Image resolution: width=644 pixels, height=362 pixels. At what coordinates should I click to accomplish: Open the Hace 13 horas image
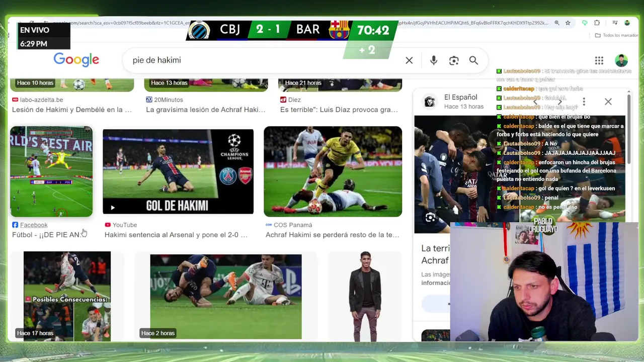(206, 85)
